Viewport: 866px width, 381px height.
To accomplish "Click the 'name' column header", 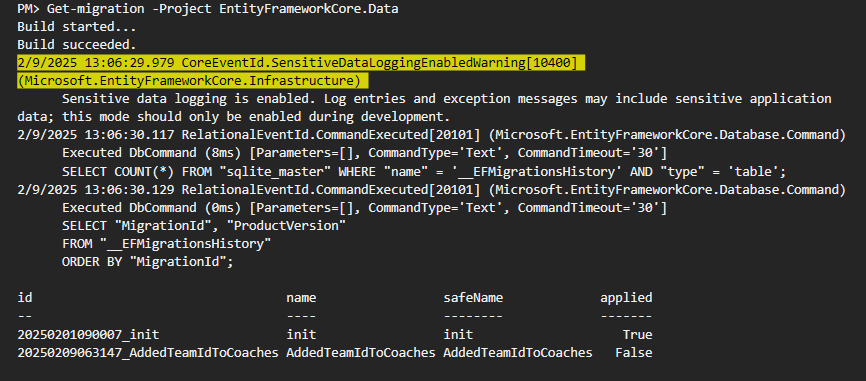I will (x=301, y=298).
